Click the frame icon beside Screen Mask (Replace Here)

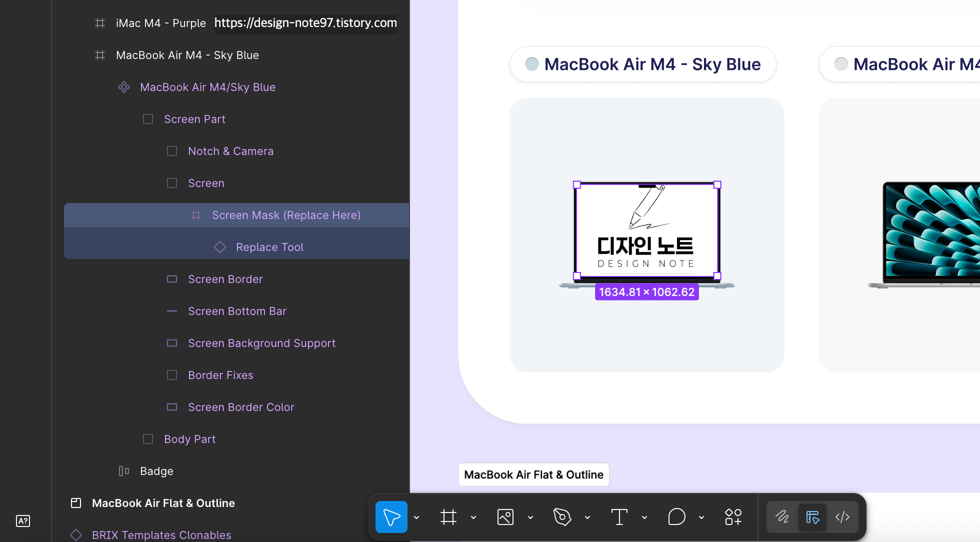point(196,215)
